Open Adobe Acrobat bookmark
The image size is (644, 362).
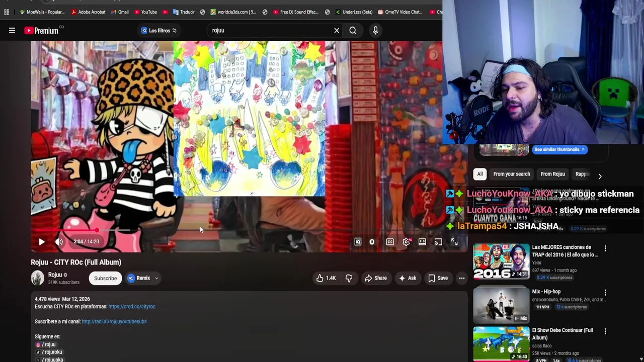88,12
